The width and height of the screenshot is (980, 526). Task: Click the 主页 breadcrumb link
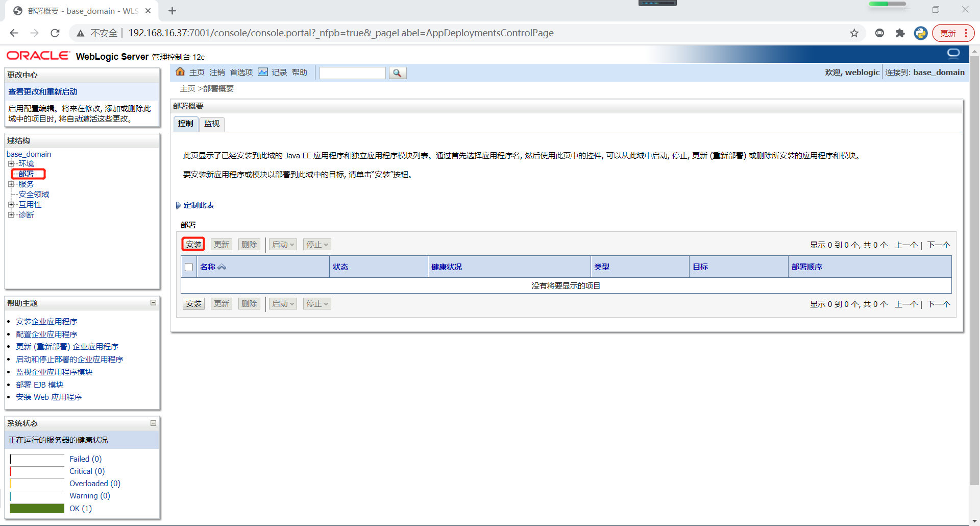pos(187,89)
